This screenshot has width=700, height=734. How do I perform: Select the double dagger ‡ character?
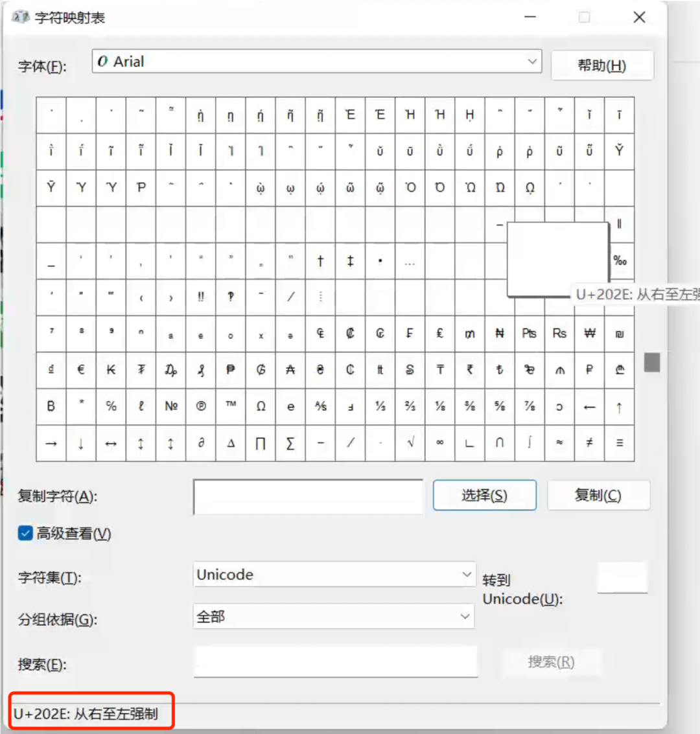(x=350, y=260)
